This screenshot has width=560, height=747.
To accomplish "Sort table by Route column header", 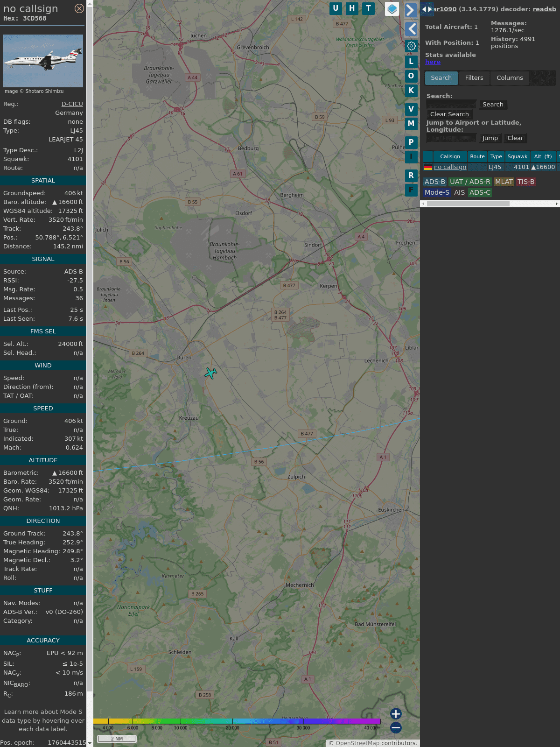I will pyautogui.click(x=477, y=157).
